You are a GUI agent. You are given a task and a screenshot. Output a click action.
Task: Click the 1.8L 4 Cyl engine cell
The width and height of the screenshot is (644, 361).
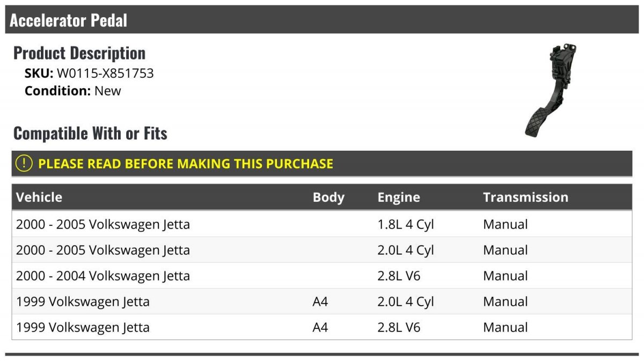tap(406, 224)
